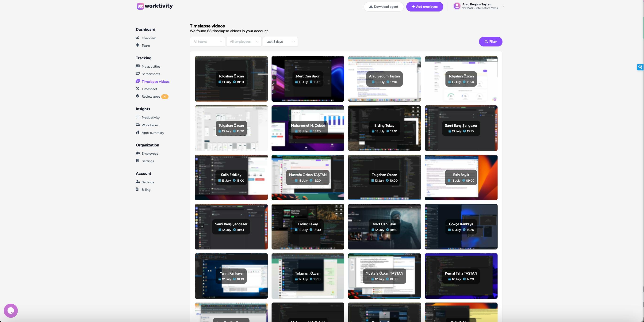This screenshot has width=644, height=322.
Task: Open the Employees link
Action: (150, 153)
